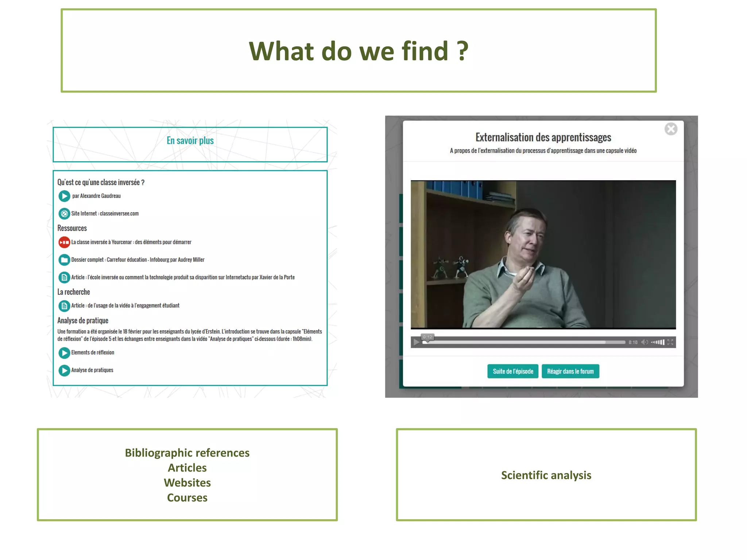The width and height of the screenshot is (747, 560).
Task: Play the Elements de réflexion video icon
Action: (x=64, y=353)
